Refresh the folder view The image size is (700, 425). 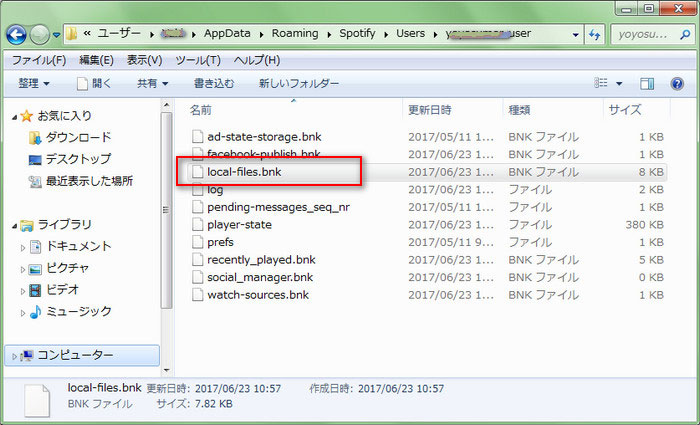click(x=594, y=34)
